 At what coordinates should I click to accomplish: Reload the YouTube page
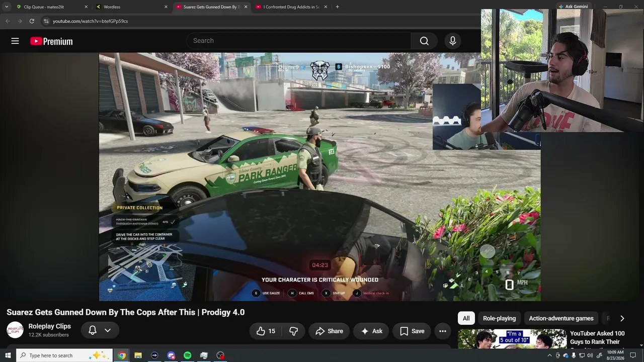(32, 21)
